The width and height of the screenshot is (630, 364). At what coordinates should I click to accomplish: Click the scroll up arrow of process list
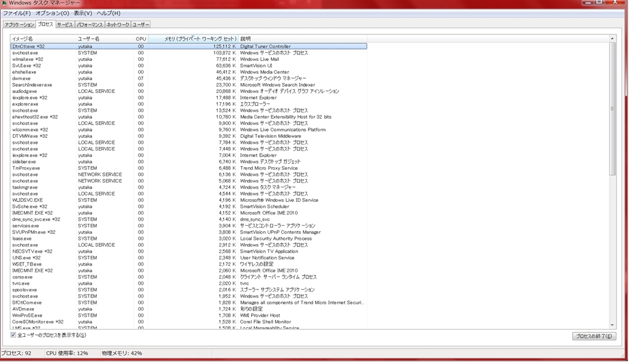tap(612, 39)
